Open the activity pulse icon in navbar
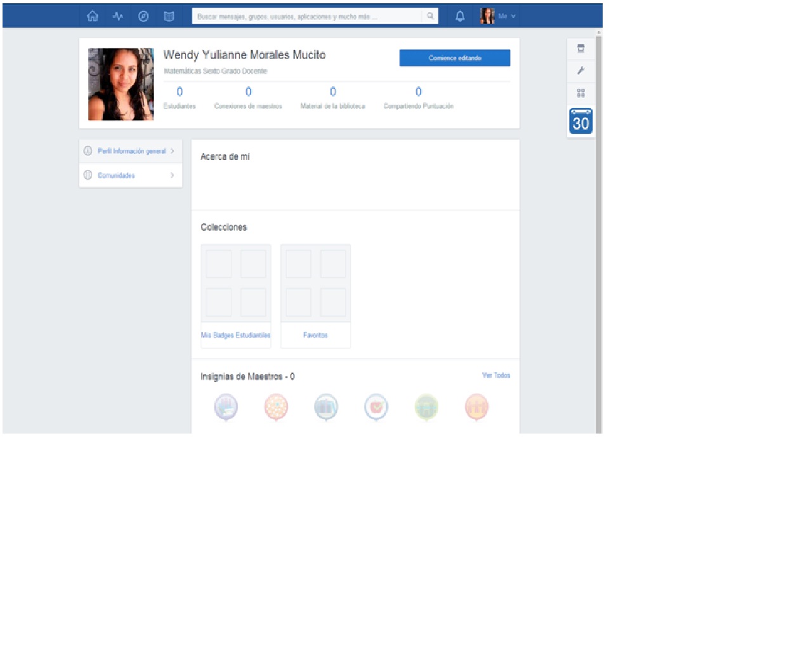The height and width of the screenshot is (650, 812). tap(118, 17)
